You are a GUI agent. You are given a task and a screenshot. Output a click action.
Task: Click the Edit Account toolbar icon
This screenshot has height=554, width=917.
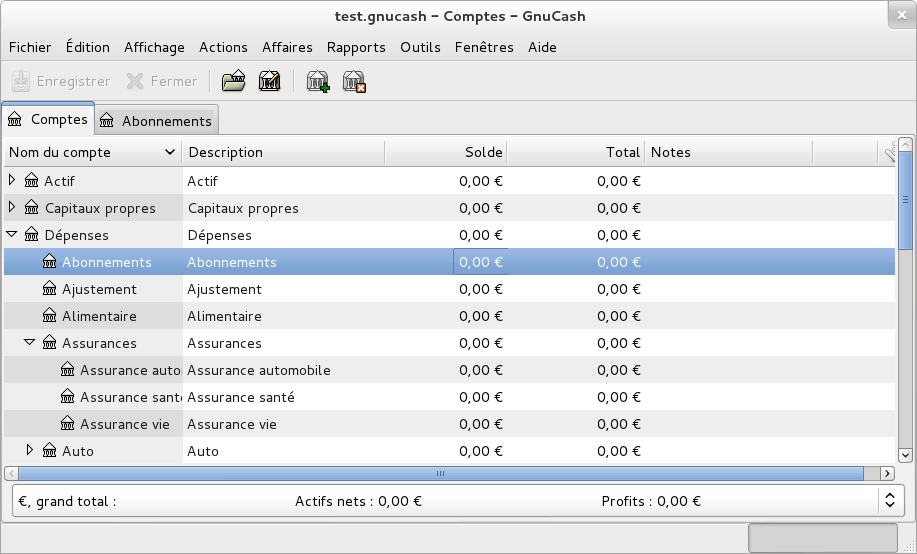coord(269,82)
